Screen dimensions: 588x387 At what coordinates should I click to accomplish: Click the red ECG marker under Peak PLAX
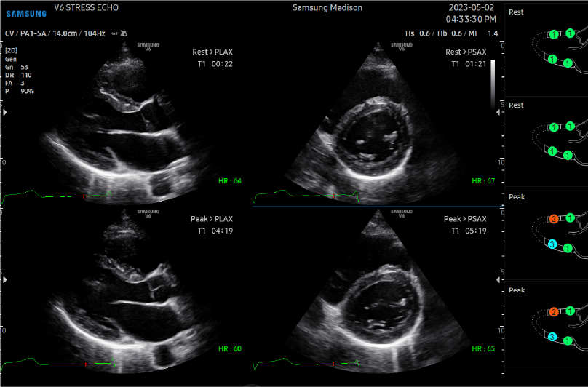86,364
